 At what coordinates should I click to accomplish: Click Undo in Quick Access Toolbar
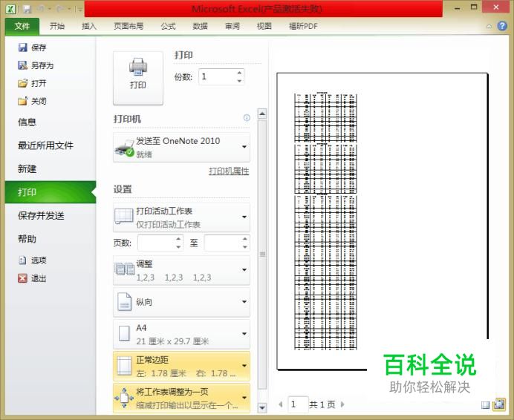(41, 9)
